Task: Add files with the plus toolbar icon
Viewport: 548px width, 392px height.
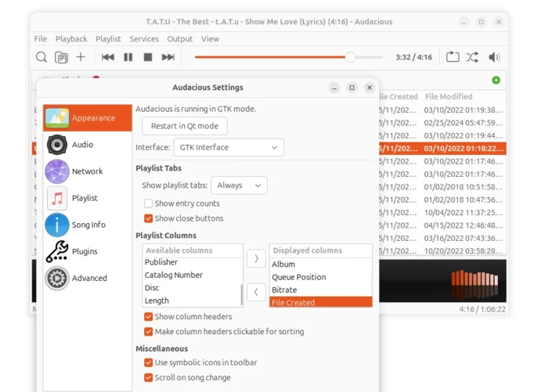Action: [x=81, y=56]
